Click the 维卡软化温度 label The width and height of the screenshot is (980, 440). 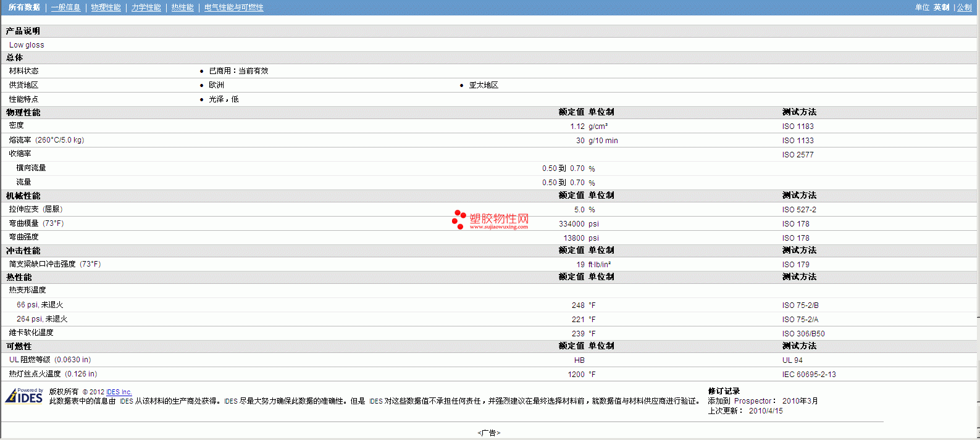point(31,333)
